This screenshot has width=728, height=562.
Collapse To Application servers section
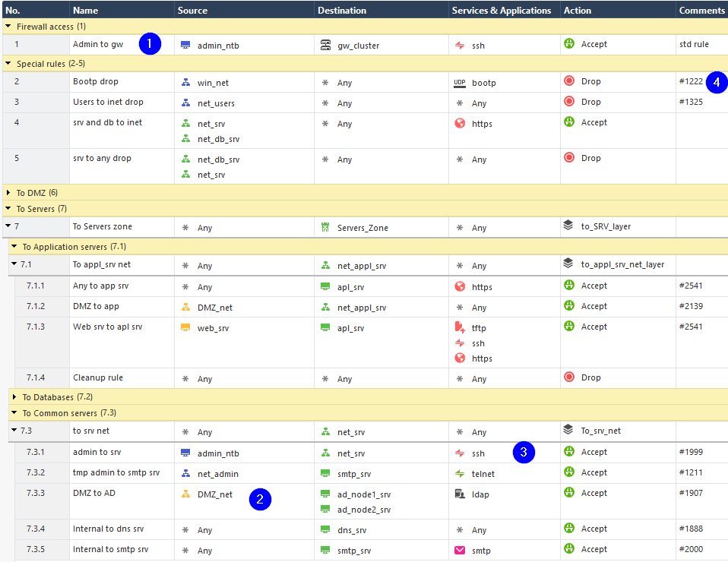click(x=14, y=246)
